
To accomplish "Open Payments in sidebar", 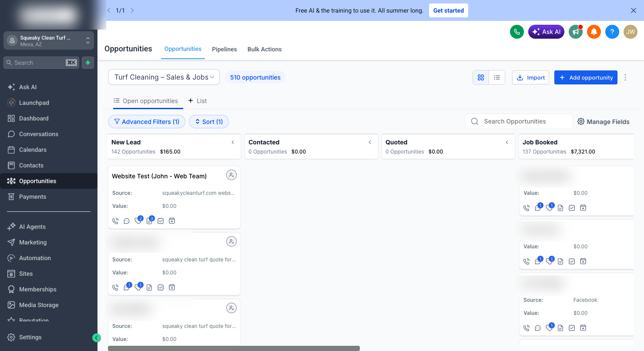I will pyautogui.click(x=49, y=197).
